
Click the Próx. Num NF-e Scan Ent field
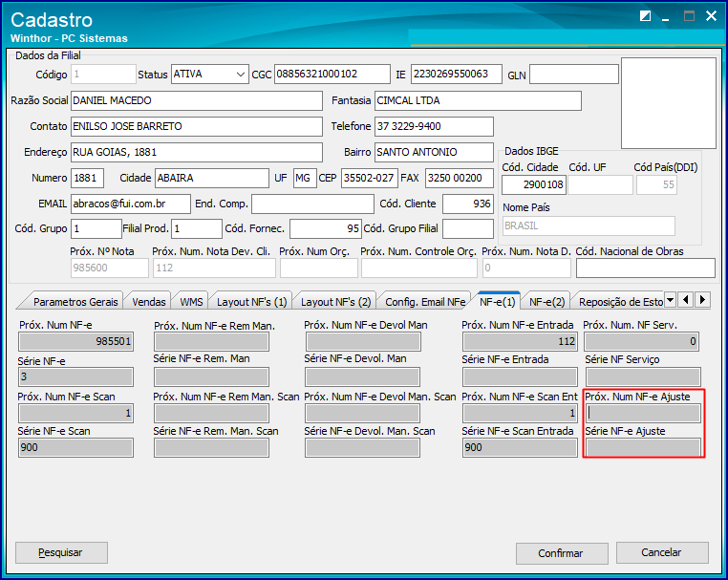click(x=520, y=414)
